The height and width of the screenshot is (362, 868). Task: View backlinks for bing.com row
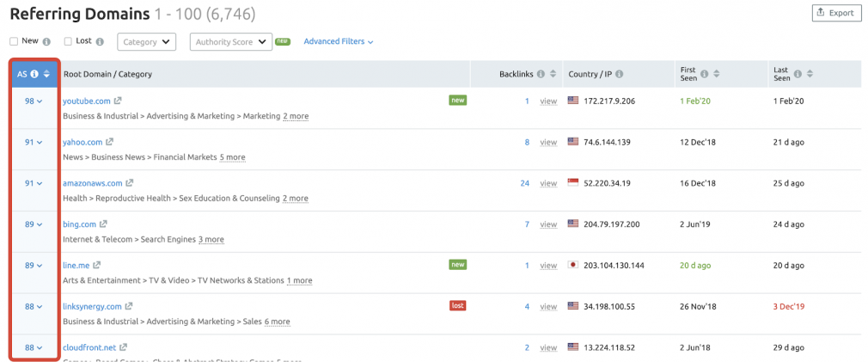coord(548,224)
